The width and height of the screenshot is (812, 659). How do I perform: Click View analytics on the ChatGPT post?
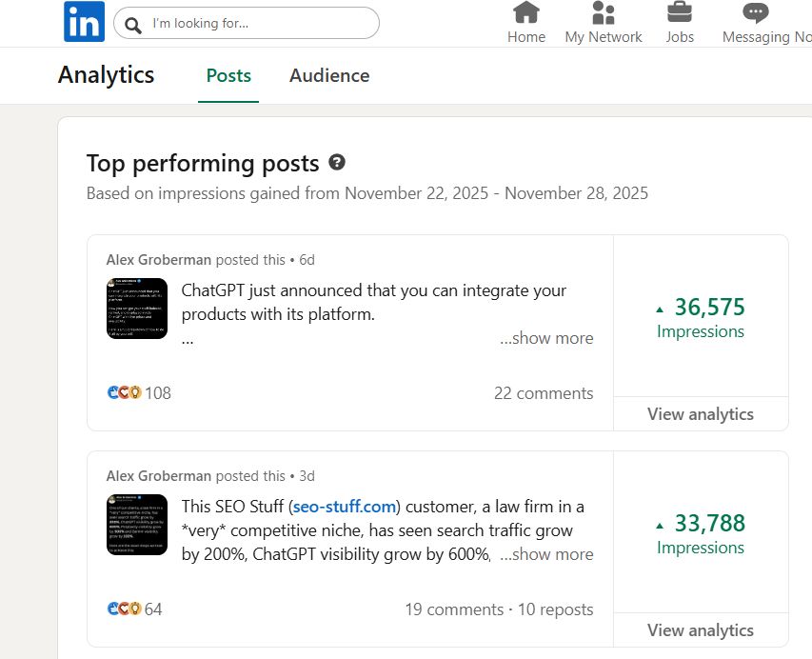701,414
